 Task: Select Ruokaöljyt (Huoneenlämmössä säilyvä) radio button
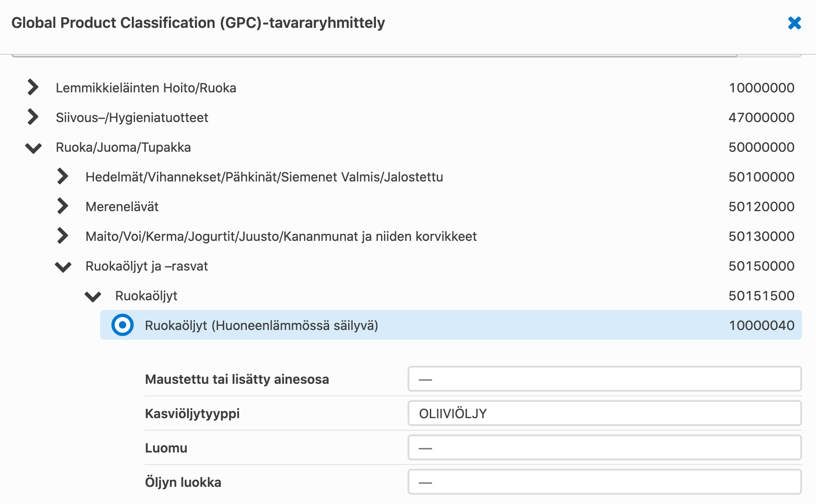pyautogui.click(x=123, y=325)
